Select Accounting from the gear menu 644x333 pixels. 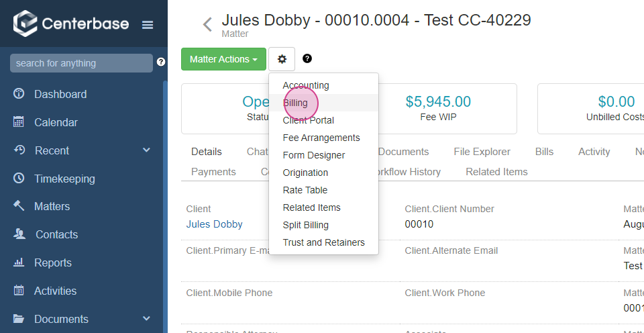click(323, 85)
